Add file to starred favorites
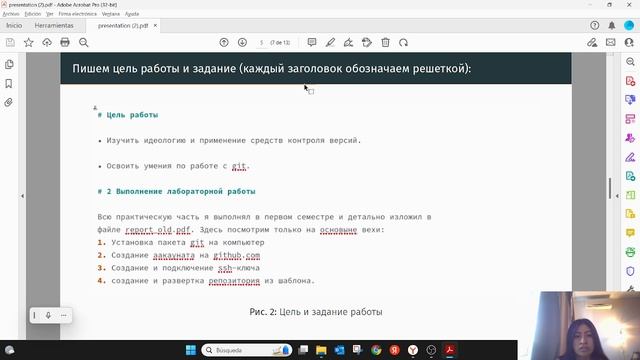Image resolution: width=640 pixels, height=360 pixels. click(x=29, y=42)
